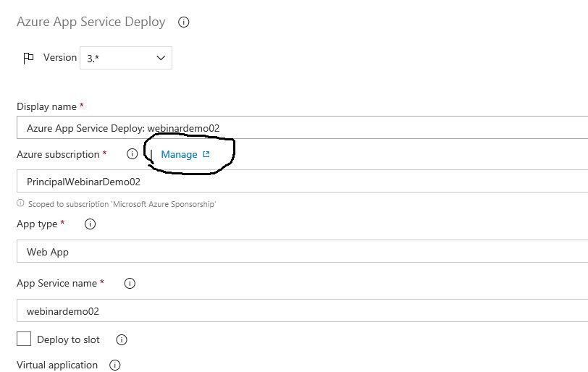Open info icon next to Azure subscription
The image size is (588, 372).
tap(132, 153)
